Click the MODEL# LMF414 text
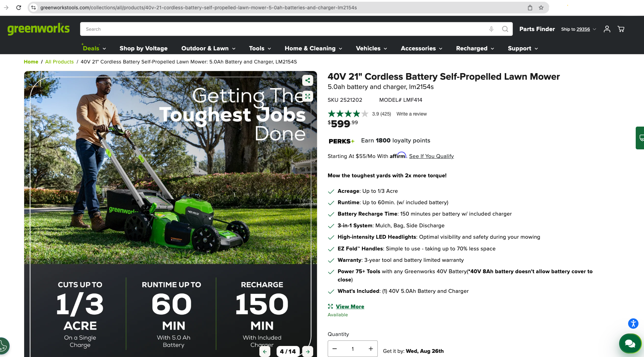The image size is (644, 357). click(x=401, y=100)
